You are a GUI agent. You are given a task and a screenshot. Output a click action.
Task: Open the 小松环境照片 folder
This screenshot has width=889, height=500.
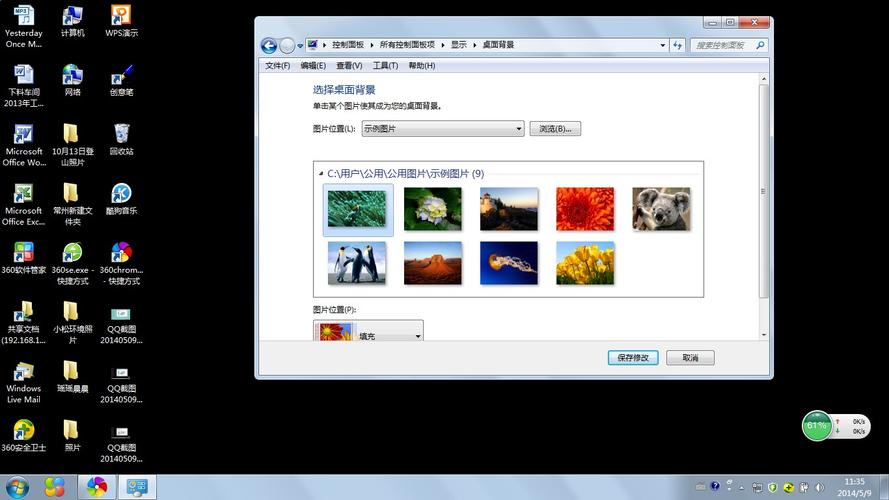pyautogui.click(x=73, y=323)
